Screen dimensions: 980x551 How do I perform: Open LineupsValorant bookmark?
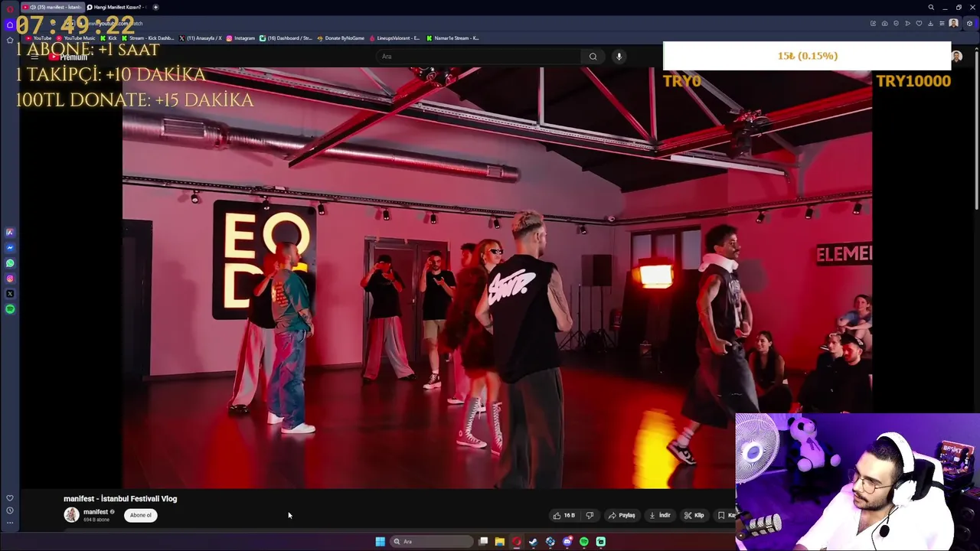(x=394, y=38)
